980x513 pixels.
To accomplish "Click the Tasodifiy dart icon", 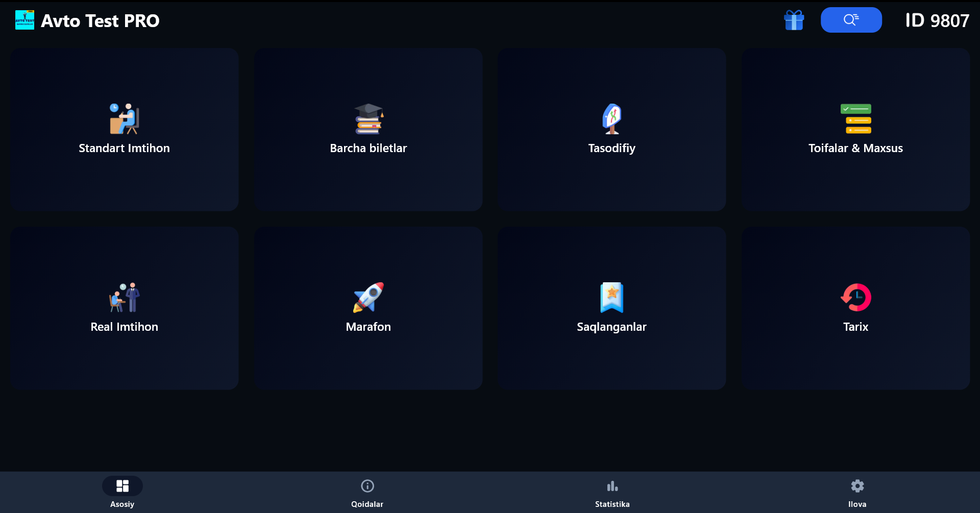I will pyautogui.click(x=612, y=119).
